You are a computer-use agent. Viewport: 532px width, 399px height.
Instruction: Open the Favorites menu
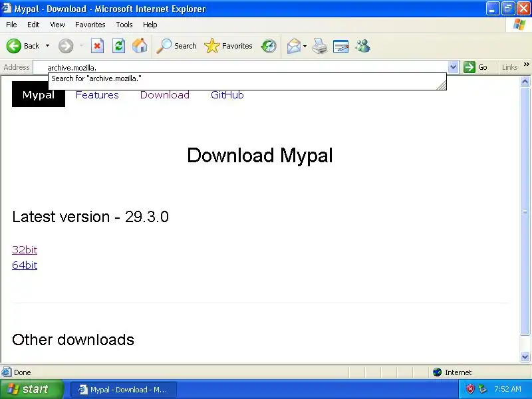point(90,25)
